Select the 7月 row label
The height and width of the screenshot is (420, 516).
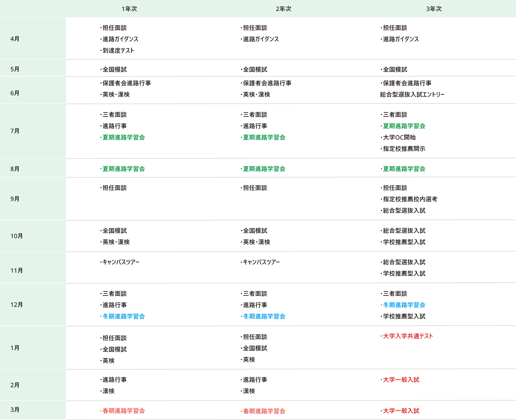(x=15, y=131)
